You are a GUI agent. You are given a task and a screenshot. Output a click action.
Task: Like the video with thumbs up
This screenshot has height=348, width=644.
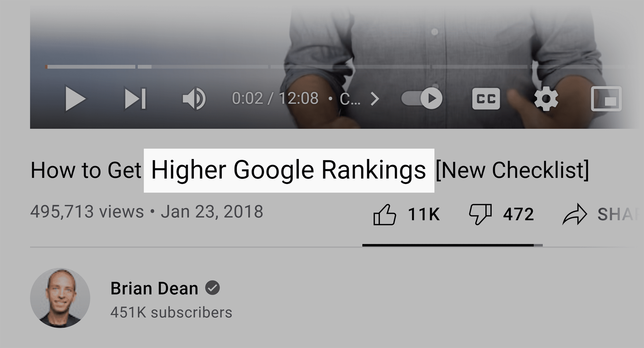[x=385, y=214]
